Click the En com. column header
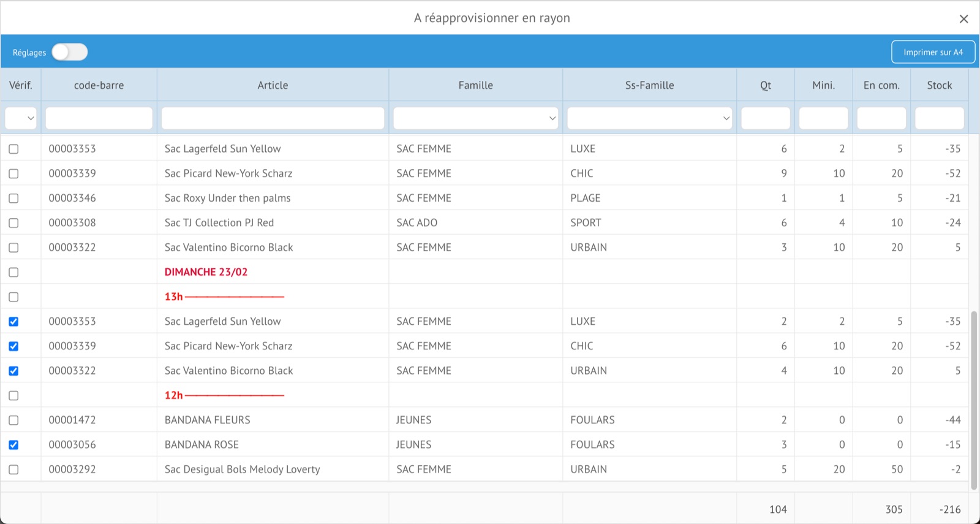Viewport: 980px width, 524px height. (x=881, y=85)
